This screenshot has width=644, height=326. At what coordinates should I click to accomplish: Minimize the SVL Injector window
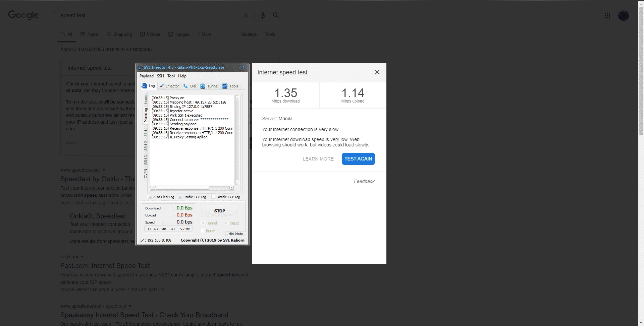237,67
